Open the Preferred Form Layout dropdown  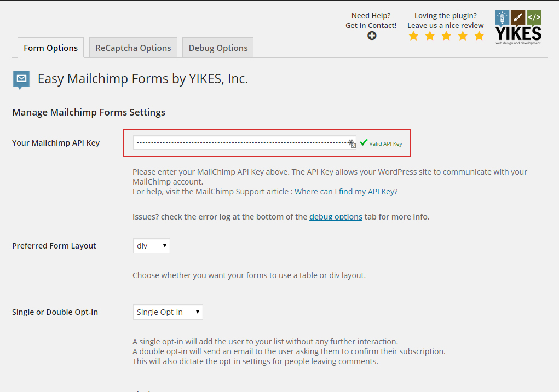pyautogui.click(x=152, y=246)
